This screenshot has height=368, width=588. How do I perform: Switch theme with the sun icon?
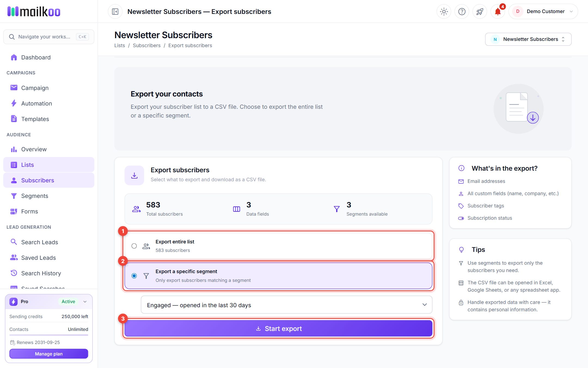click(x=444, y=11)
